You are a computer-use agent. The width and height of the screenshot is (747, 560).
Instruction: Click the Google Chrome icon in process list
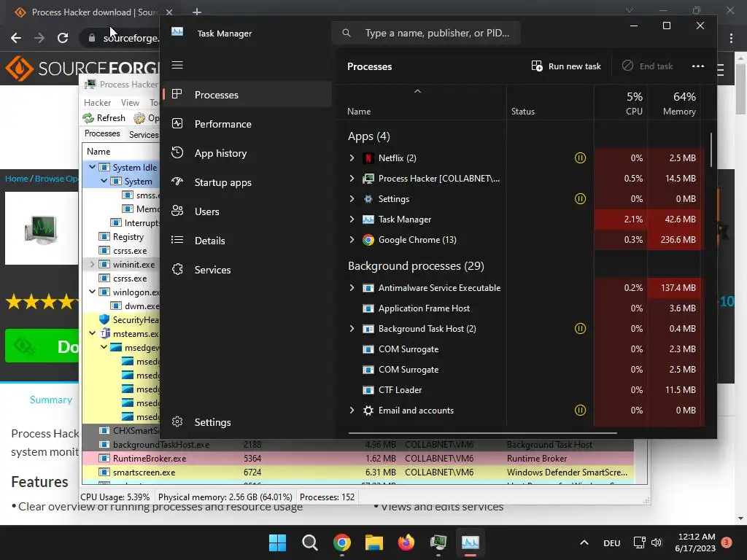(368, 239)
